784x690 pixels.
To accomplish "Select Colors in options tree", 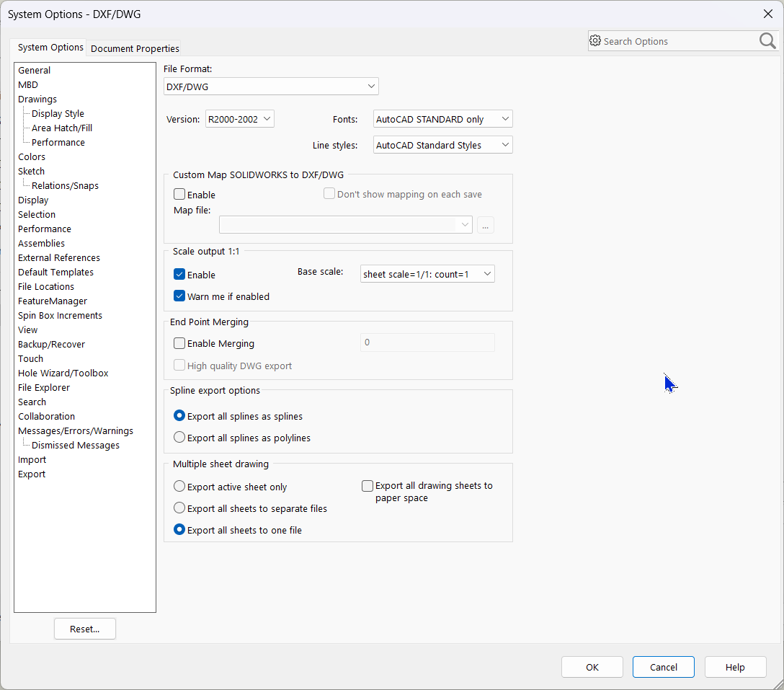I will [32, 156].
